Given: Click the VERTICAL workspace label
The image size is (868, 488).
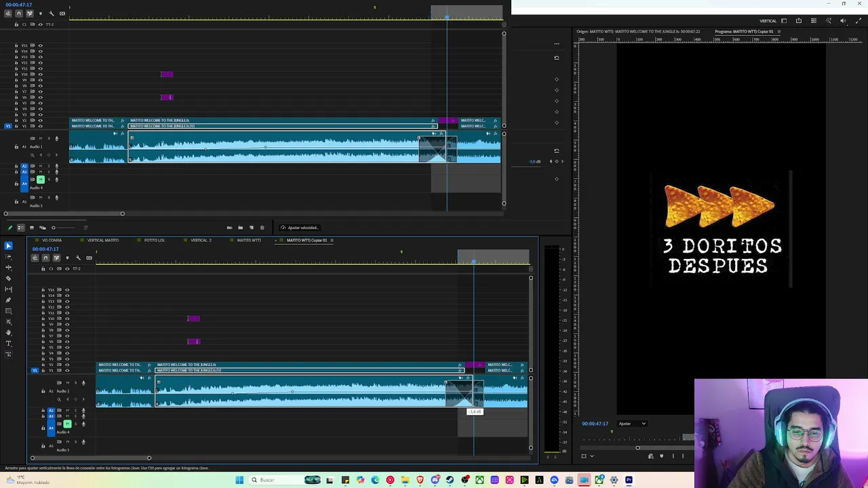Looking at the screenshot, I should point(768,21).
